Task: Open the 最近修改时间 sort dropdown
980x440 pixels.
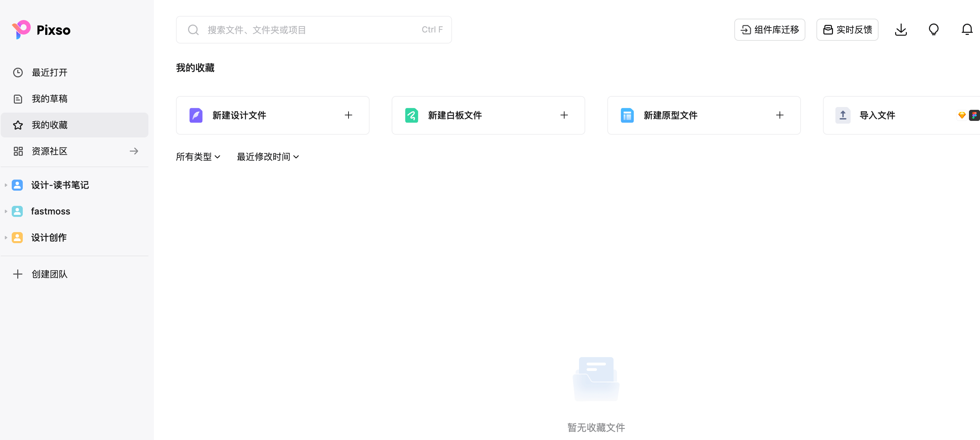Action: click(x=267, y=156)
